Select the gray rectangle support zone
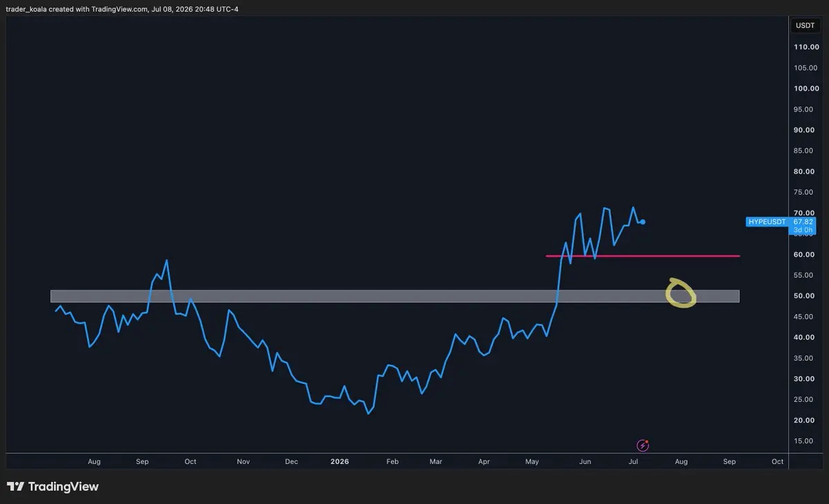The height and width of the screenshot is (504, 829). pyautogui.click(x=394, y=296)
